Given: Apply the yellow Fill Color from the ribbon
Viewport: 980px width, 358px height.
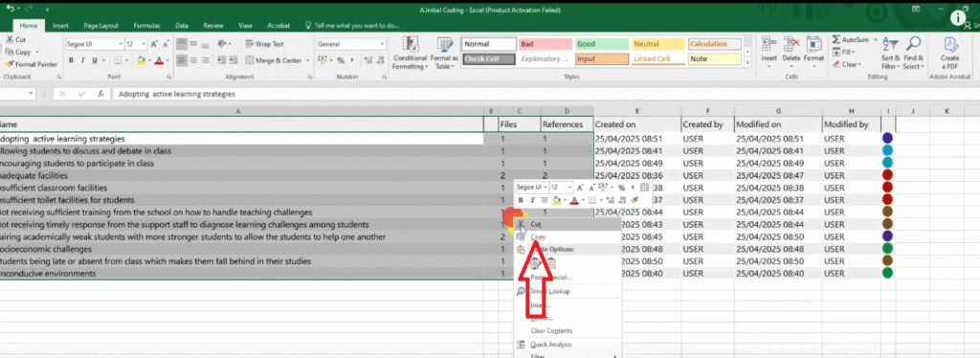Looking at the screenshot, I should [x=142, y=60].
